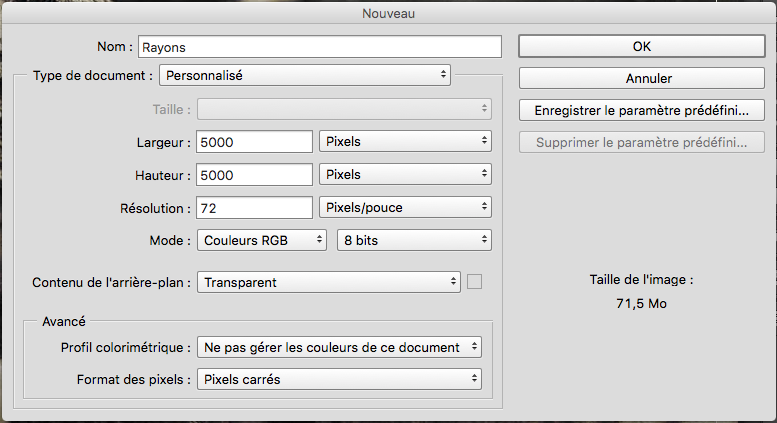Click arrows on the 8 bits selector
This screenshot has width=777, height=423.
pyautogui.click(x=484, y=240)
